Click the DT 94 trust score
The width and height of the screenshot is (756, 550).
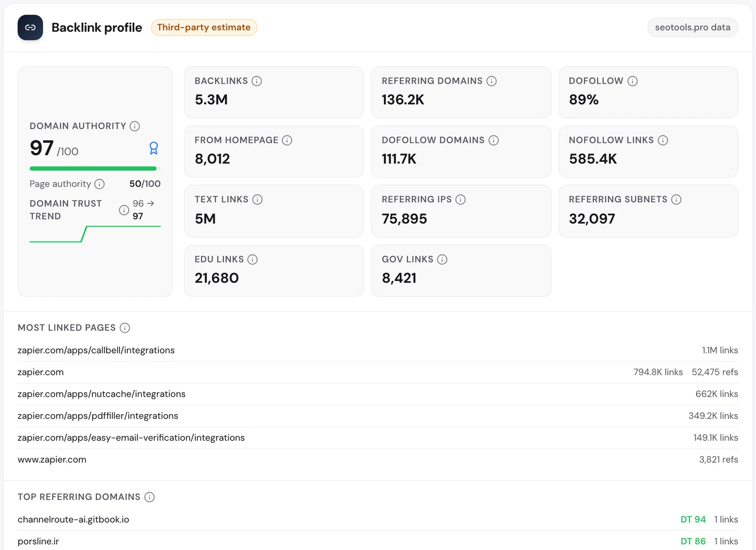[x=693, y=520]
